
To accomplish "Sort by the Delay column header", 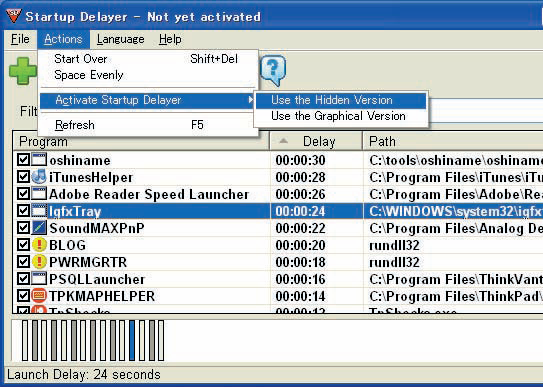I will point(316,141).
